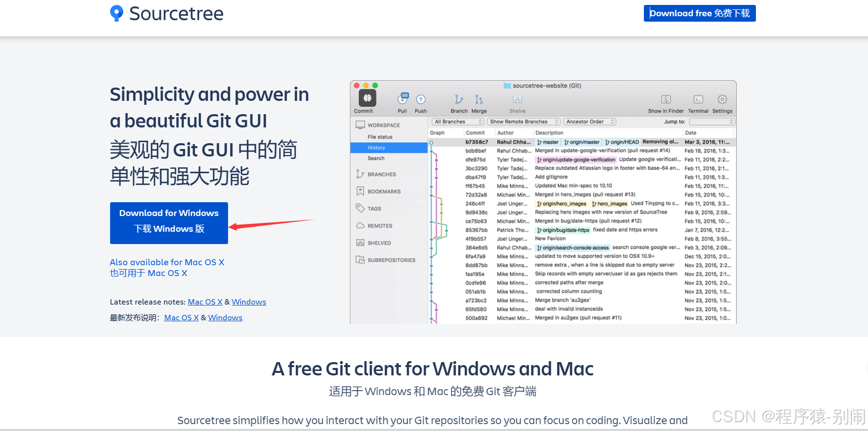Image resolution: width=868 pixels, height=431 pixels.
Task: Open the All Branches dropdown
Action: pos(458,122)
